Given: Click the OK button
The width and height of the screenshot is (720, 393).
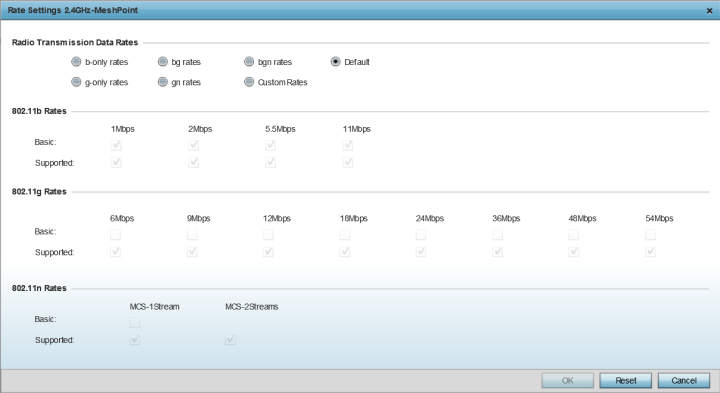Looking at the screenshot, I should [568, 381].
